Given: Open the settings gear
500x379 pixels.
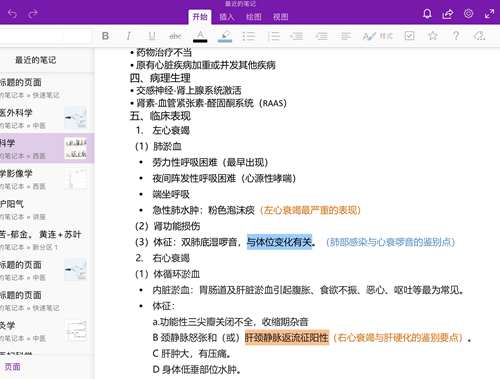Looking at the screenshot, I should coord(468,14).
